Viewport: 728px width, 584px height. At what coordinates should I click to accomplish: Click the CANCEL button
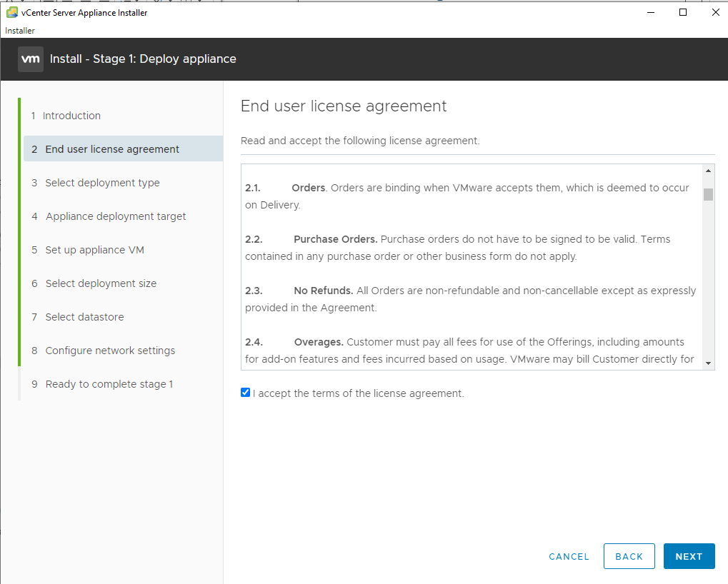[x=569, y=557]
